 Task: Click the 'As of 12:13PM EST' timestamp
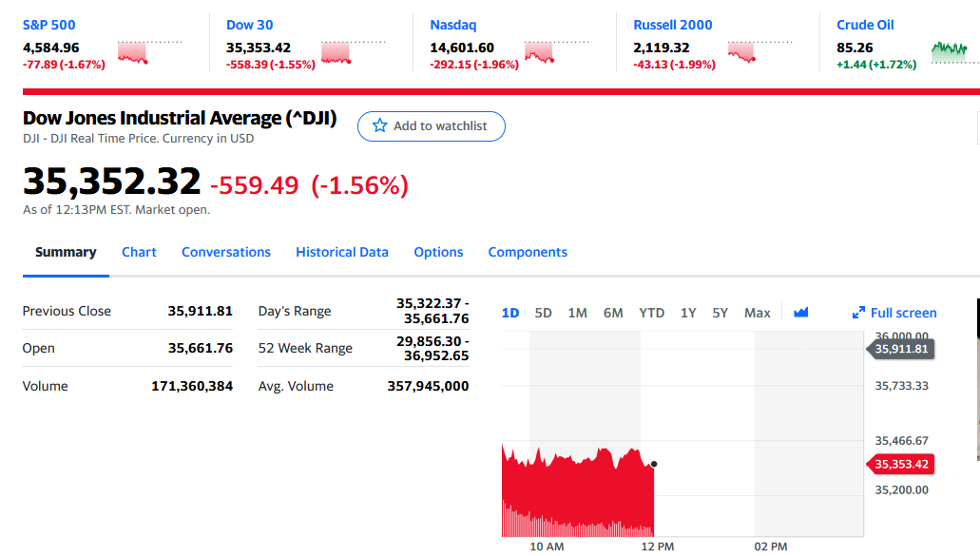point(116,210)
